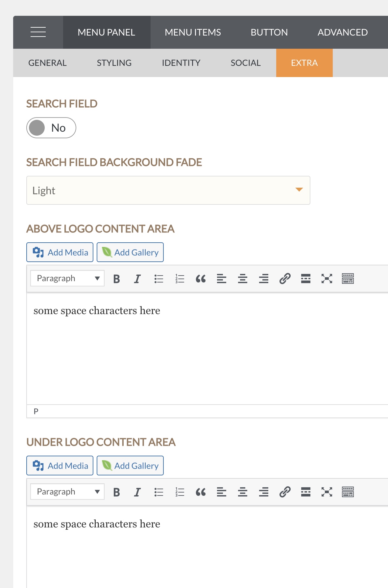
Task: Toggle fullscreen in Above Logo editor
Action: [x=327, y=279]
